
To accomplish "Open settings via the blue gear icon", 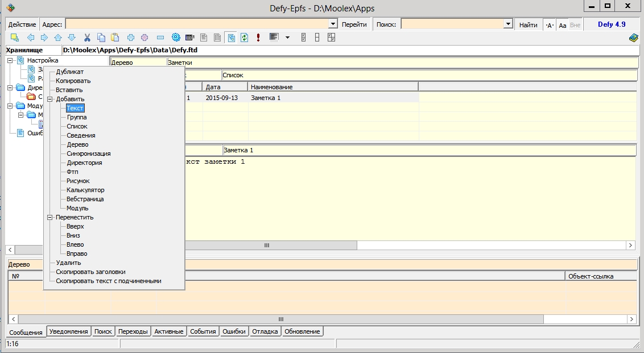I will click(176, 38).
